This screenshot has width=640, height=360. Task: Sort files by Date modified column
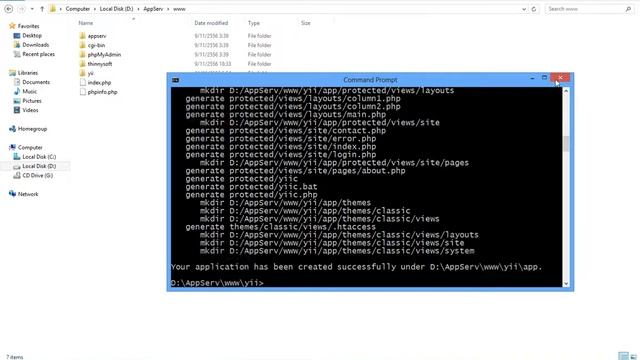click(x=211, y=23)
